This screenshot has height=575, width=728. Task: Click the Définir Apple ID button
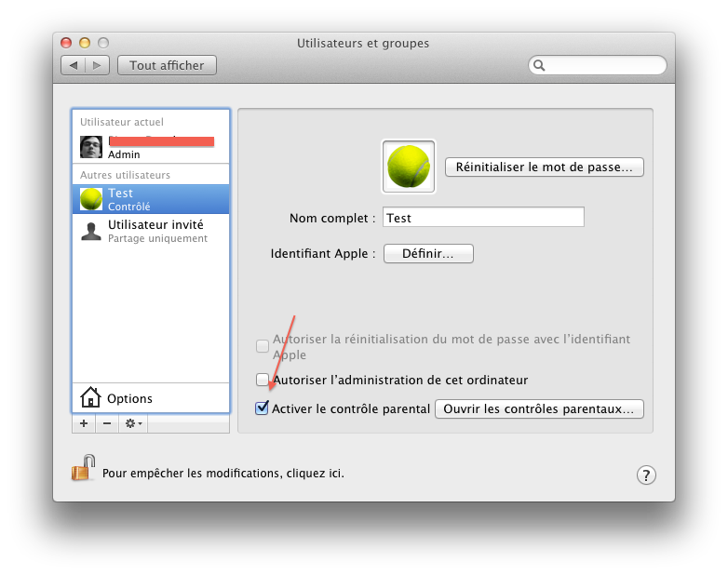pos(428,253)
